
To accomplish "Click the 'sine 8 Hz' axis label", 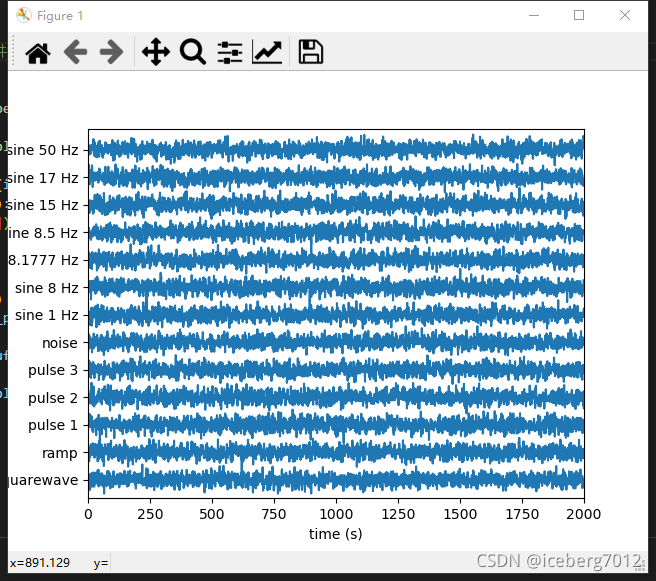I will 46,288.
